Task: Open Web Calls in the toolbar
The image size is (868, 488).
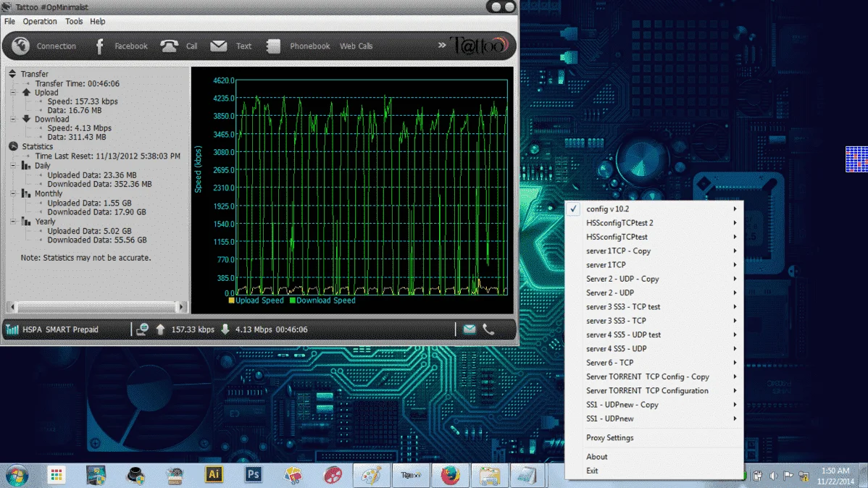Action: tap(356, 46)
